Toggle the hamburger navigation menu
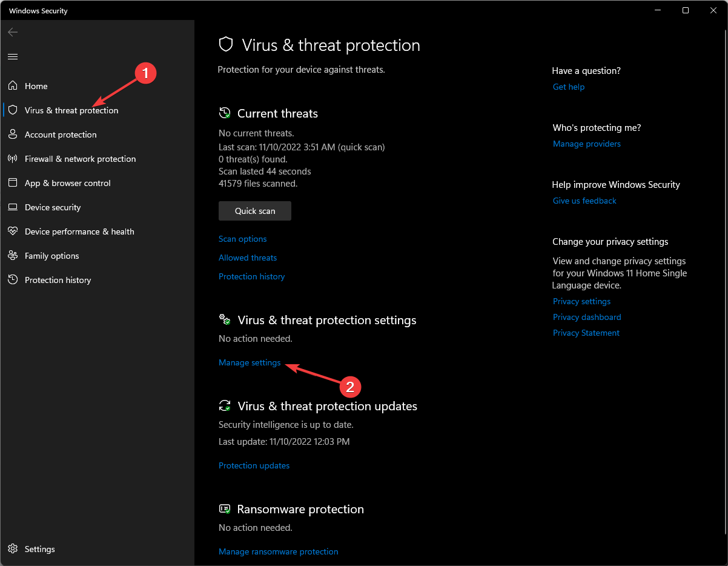 [x=13, y=56]
